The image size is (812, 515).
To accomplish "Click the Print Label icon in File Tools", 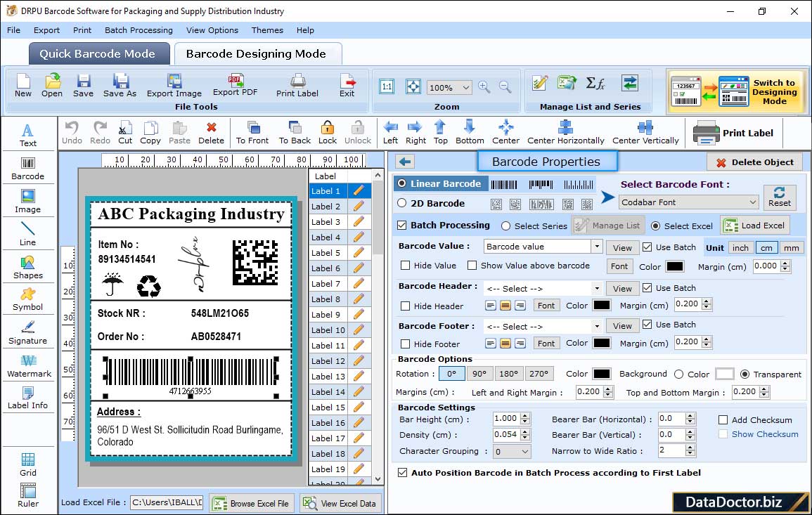I will (297, 86).
